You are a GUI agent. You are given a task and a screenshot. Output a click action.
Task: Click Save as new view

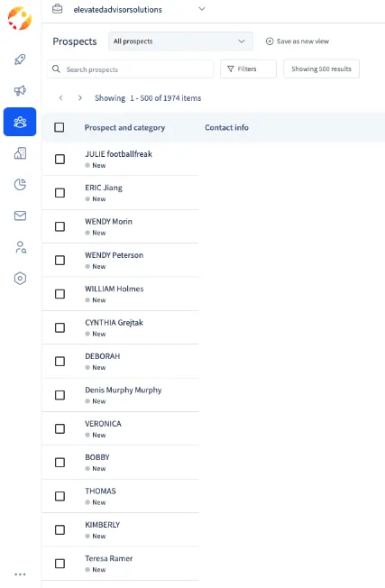298,41
